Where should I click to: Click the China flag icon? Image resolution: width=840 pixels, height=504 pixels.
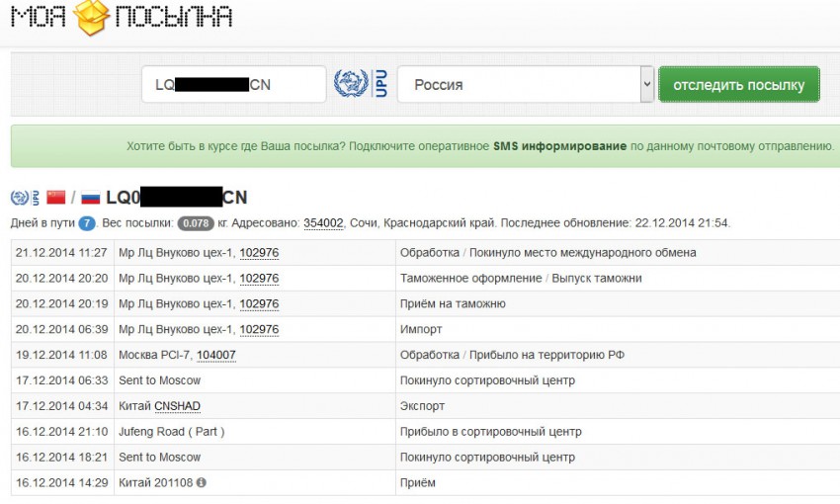coord(55,198)
